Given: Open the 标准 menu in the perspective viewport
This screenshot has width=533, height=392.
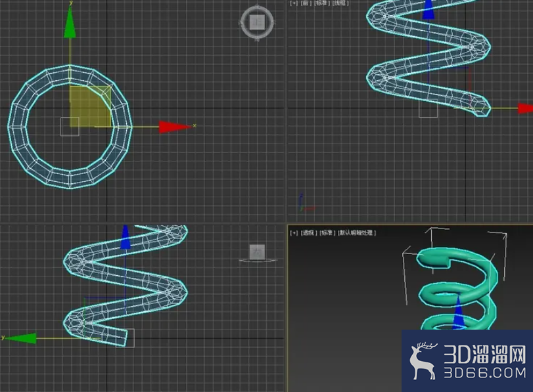Looking at the screenshot, I should pos(327,232).
